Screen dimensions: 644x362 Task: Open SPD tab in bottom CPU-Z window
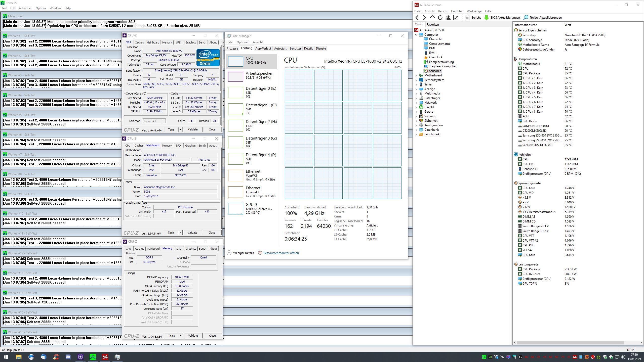click(x=179, y=249)
